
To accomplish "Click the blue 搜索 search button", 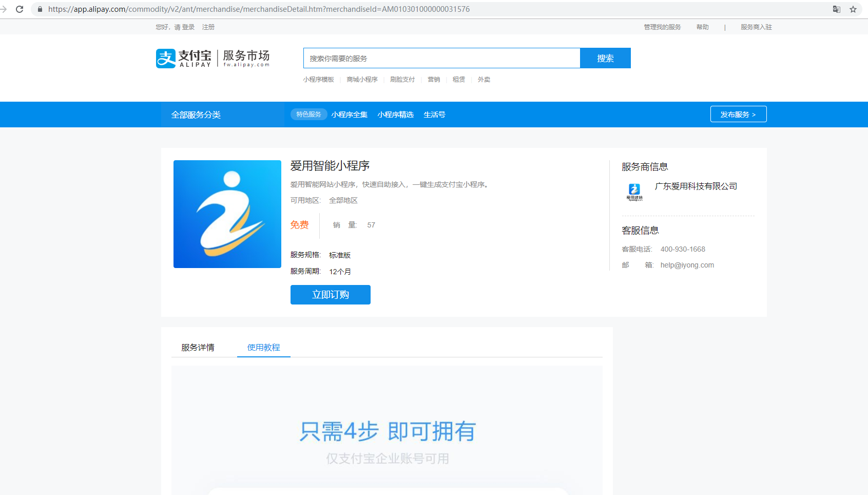I will click(x=605, y=58).
